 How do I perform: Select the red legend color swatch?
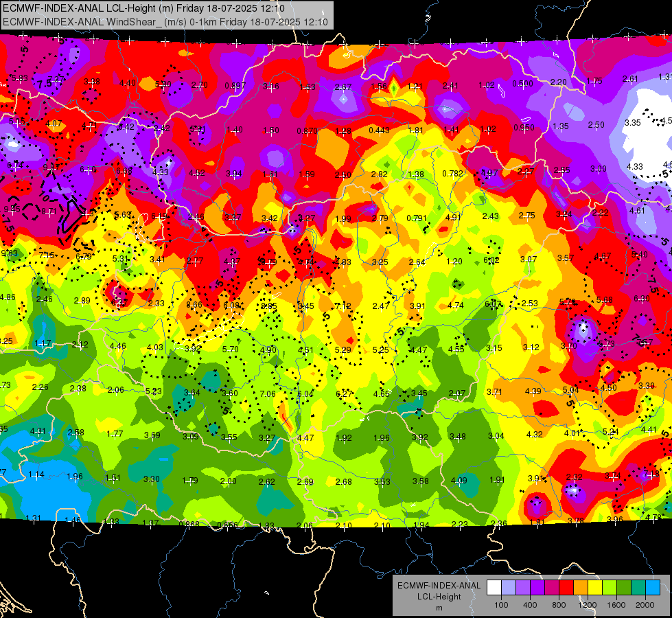[x=566, y=588]
